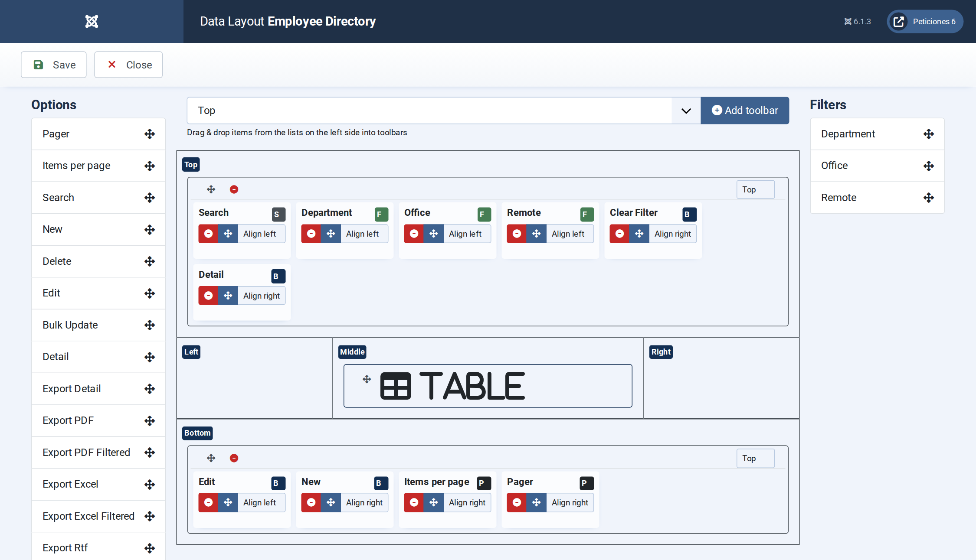Click move handle of Pager toolbar item
The image size is (976, 560).
(536, 502)
